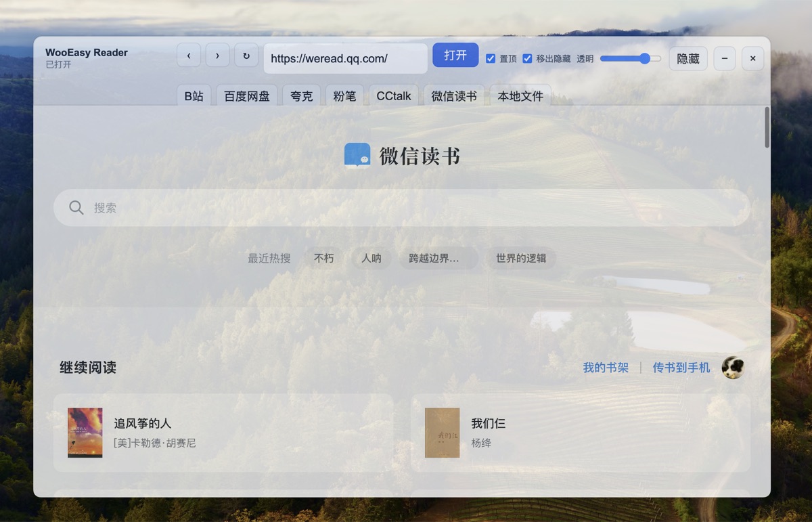Close the WooEasy Reader window
812x522 pixels.
pos(753,58)
